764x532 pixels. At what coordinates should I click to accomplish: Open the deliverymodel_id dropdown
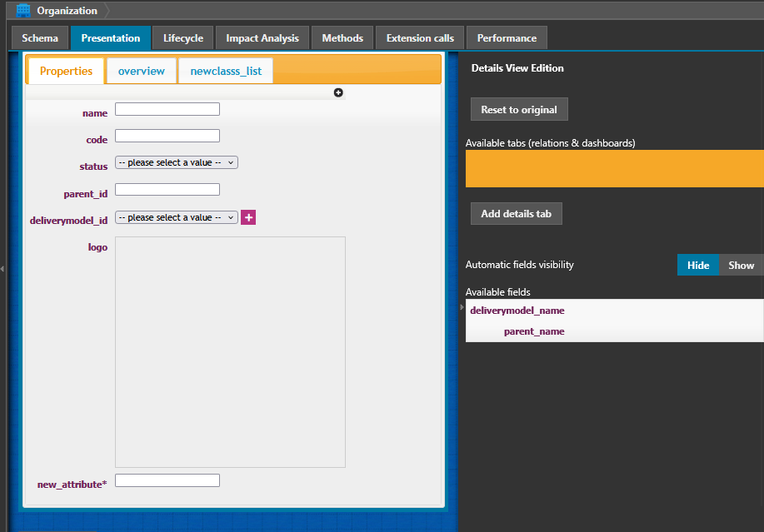point(177,217)
